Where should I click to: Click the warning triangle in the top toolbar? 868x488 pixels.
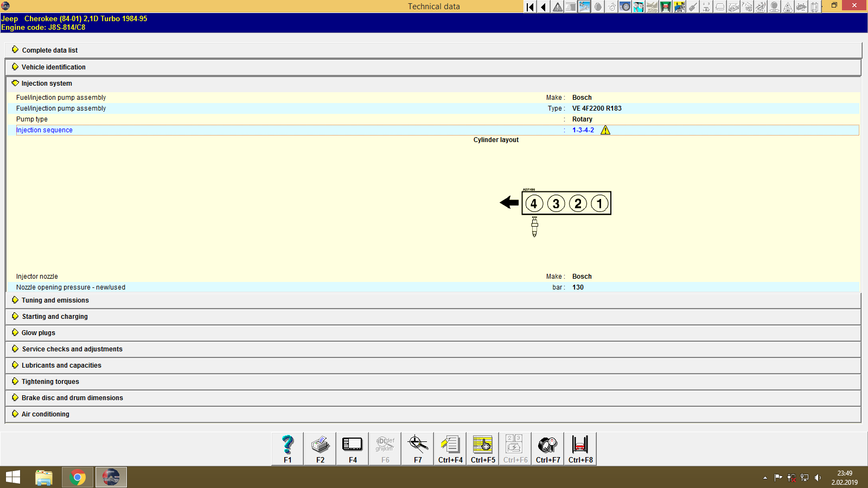pos(557,7)
